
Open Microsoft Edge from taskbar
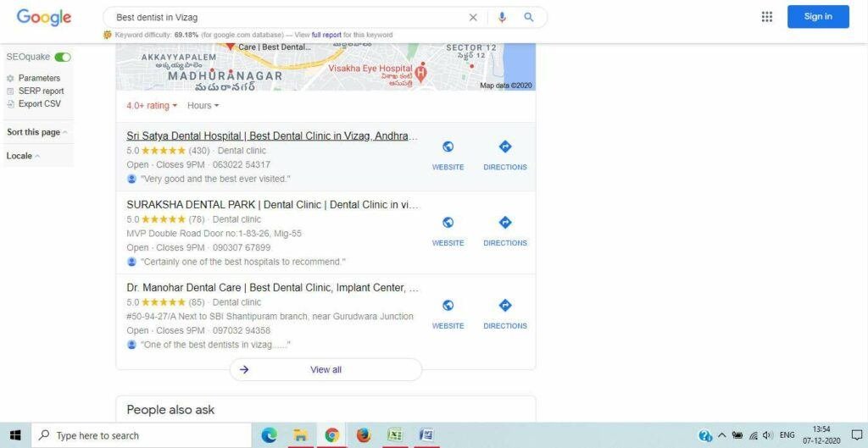269,435
